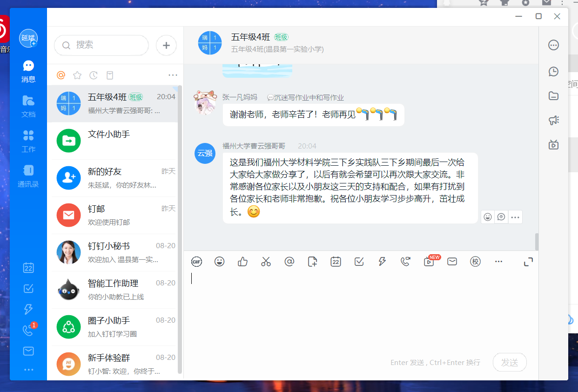Screen dimensions: 578x392
Task: Open the emoji picker in input toolbar
Action: click(220, 262)
